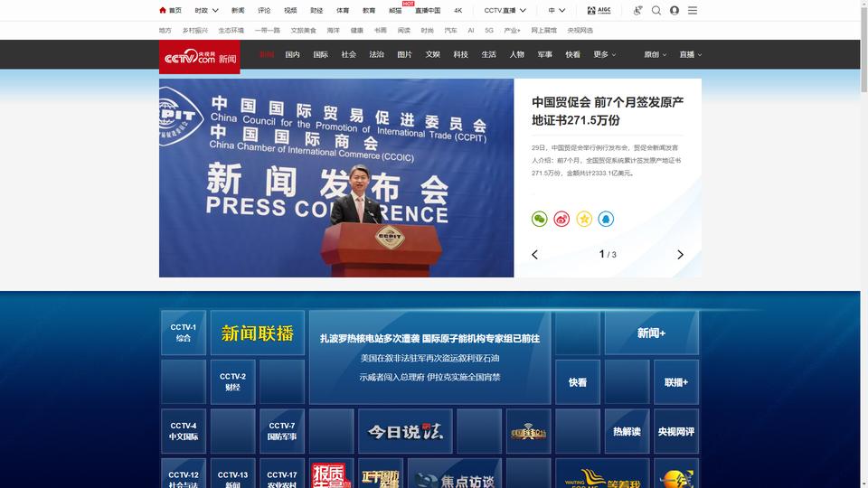Expand the CCTV直播 dropdown
The image size is (868, 488).
tap(505, 11)
